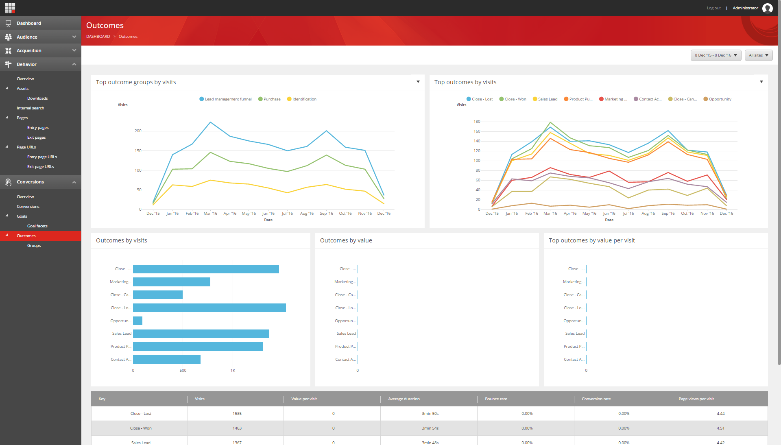Open the Conversions menu section
This screenshot has width=781, height=445.
[40, 182]
